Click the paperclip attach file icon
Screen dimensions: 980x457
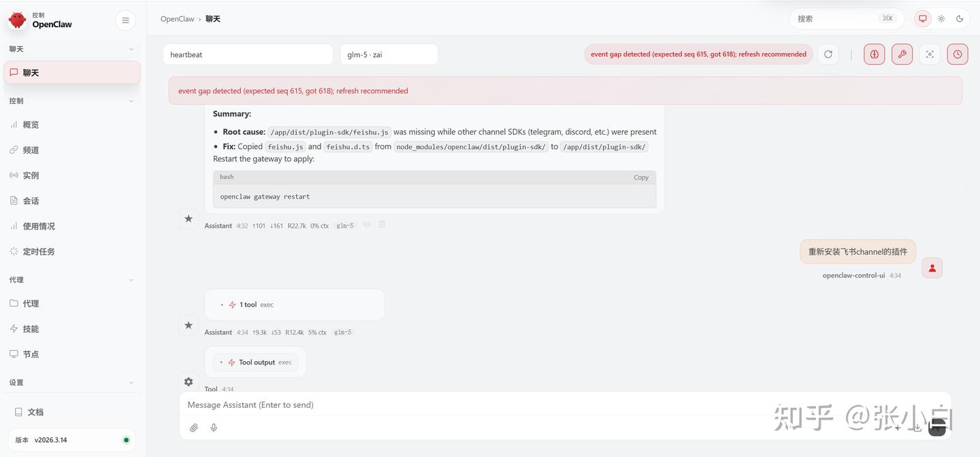point(194,428)
